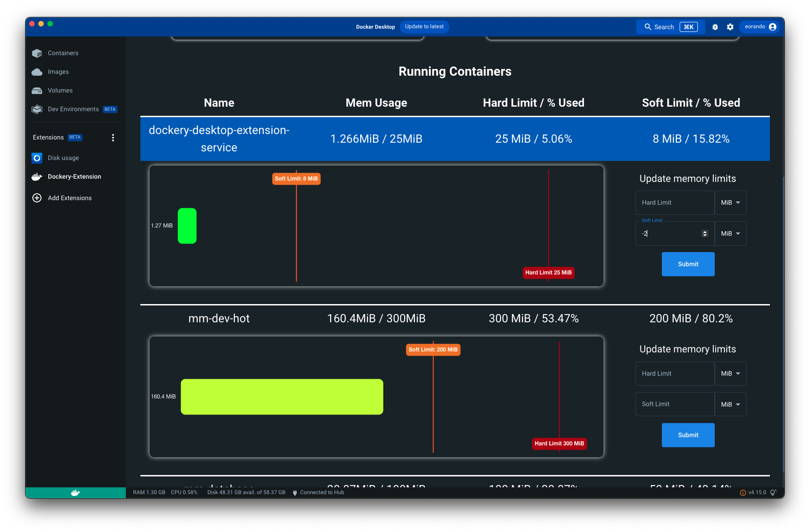Click the green 1.27 MiB usage bar
The image size is (810, 532).
187,226
